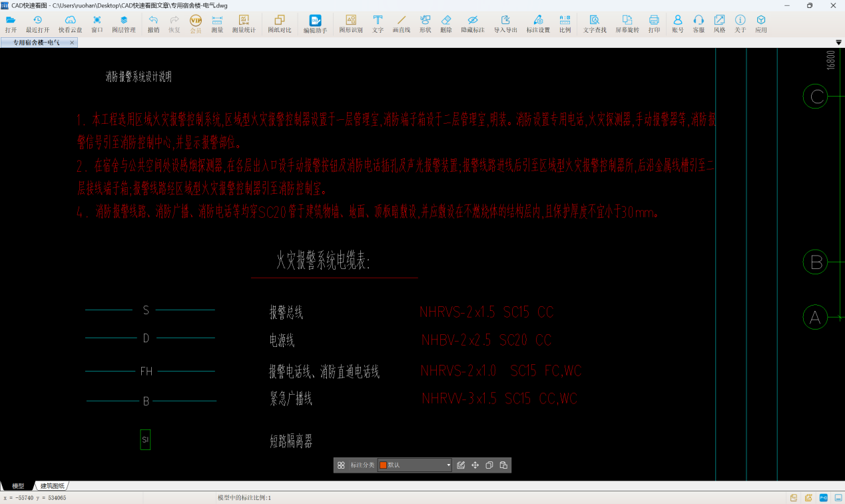The height and width of the screenshot is (504, 845).
Task: Expand the tab list arrow at right
Action: click(x=838, y=43)
